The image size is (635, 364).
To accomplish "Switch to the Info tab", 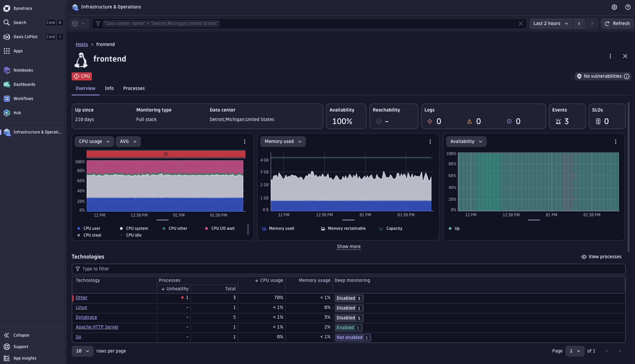I will (x=109, y=89).
